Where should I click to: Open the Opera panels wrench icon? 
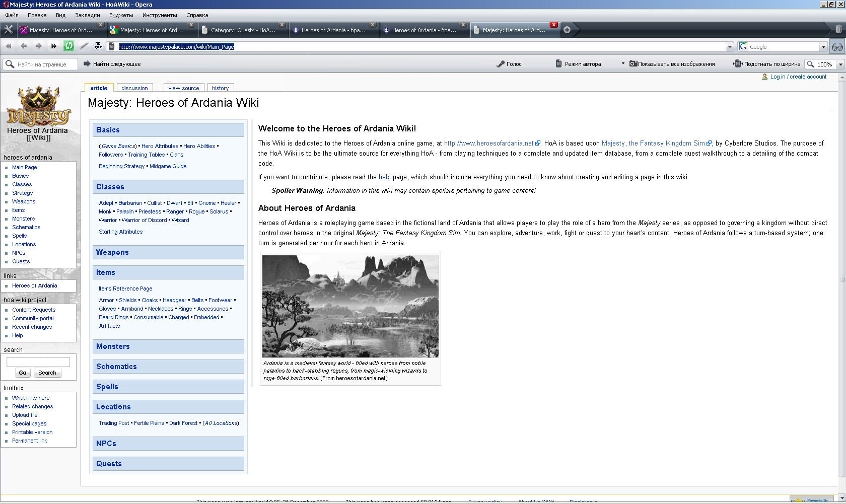coord(8,30)
